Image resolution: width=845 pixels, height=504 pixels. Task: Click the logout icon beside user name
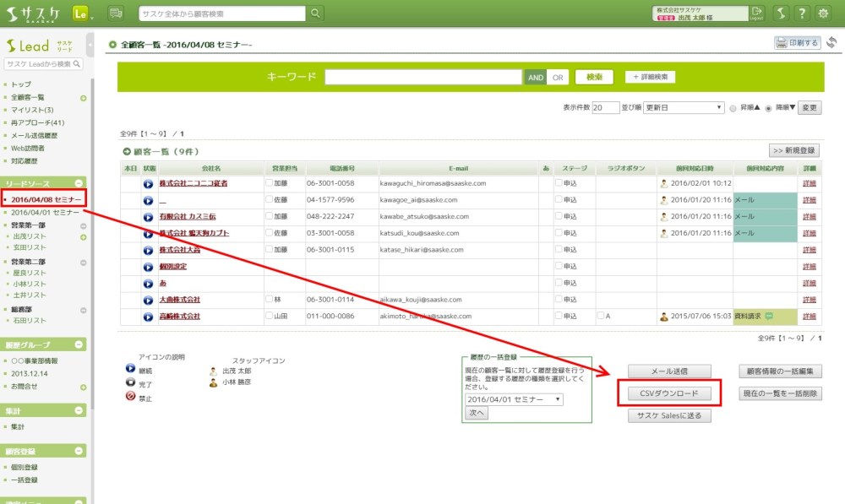tap(755, 13)
